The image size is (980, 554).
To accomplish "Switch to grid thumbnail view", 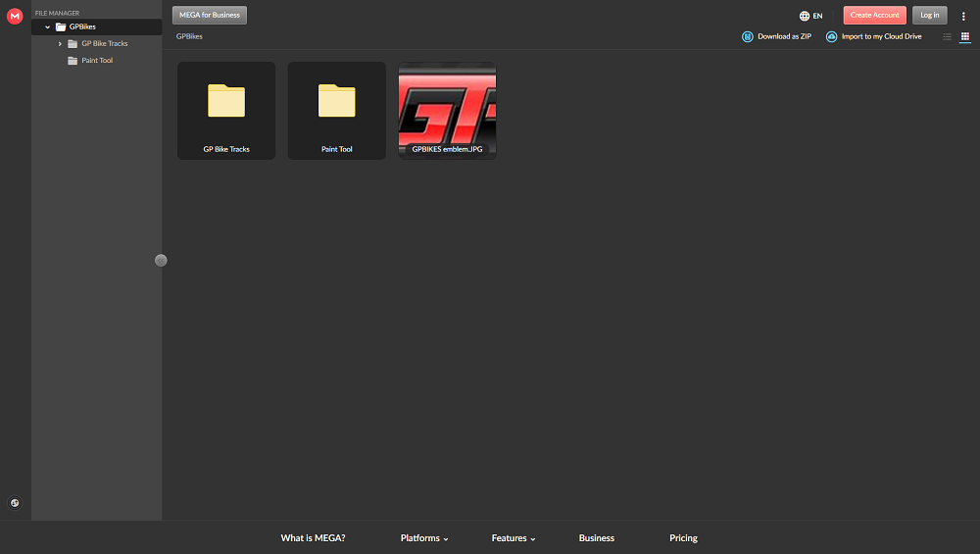I will click(965, 37).
